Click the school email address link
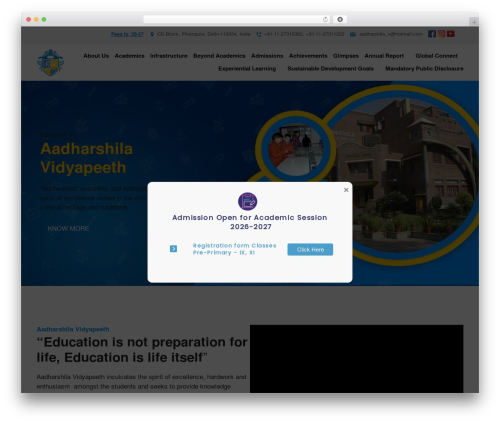500x423 pixels. [391, 34]
